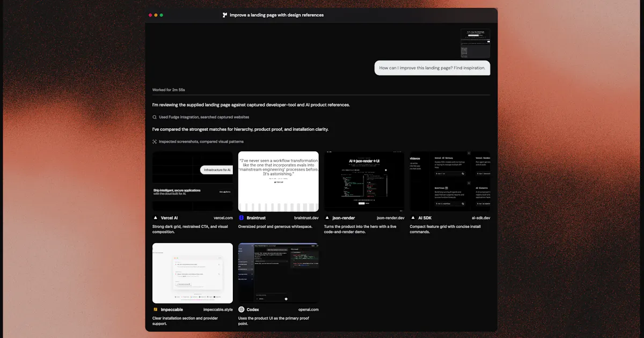This screenshot has width=644, height=338.
Task: Open the Braintrust quote screenshot thumbnail
Action: [x=279, y=181]
